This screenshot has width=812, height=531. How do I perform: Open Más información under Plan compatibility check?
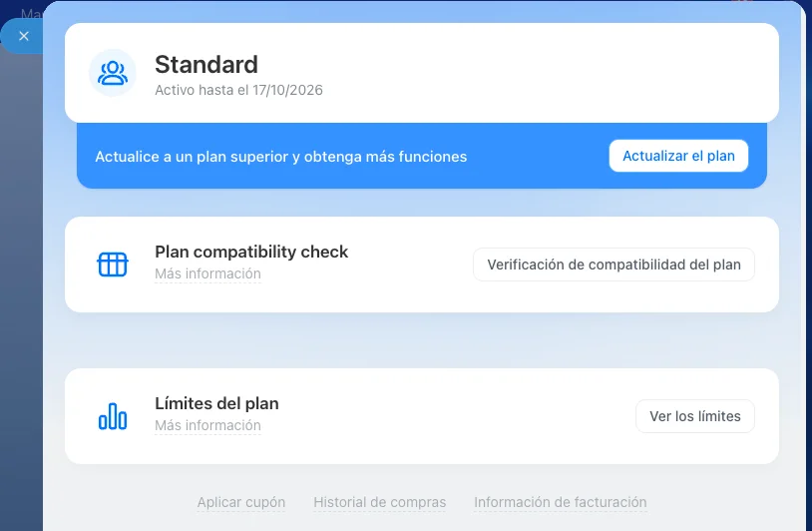click(x=207, y=273)
